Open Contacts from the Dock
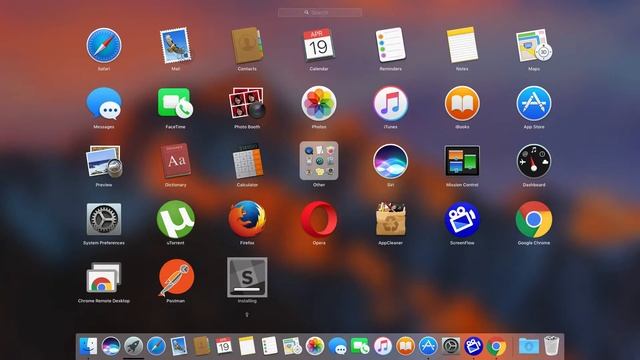Screen dimensions: 640x360 coord(202,346)
